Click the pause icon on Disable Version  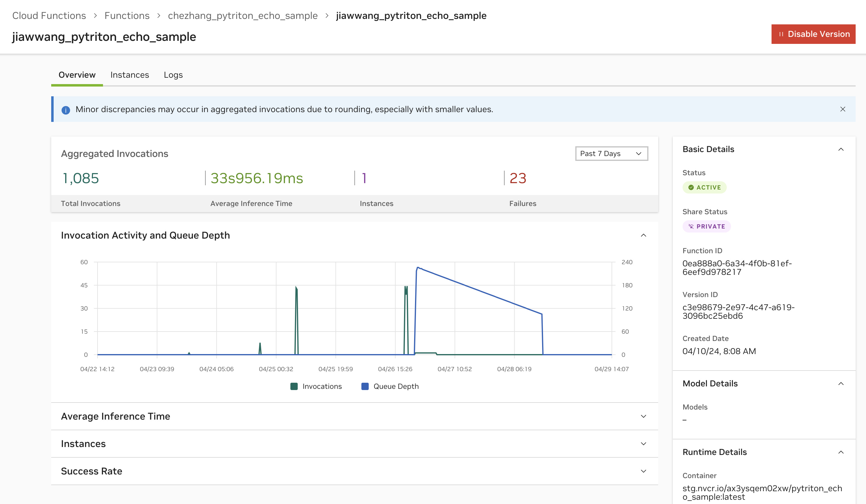tap(781, 34)
